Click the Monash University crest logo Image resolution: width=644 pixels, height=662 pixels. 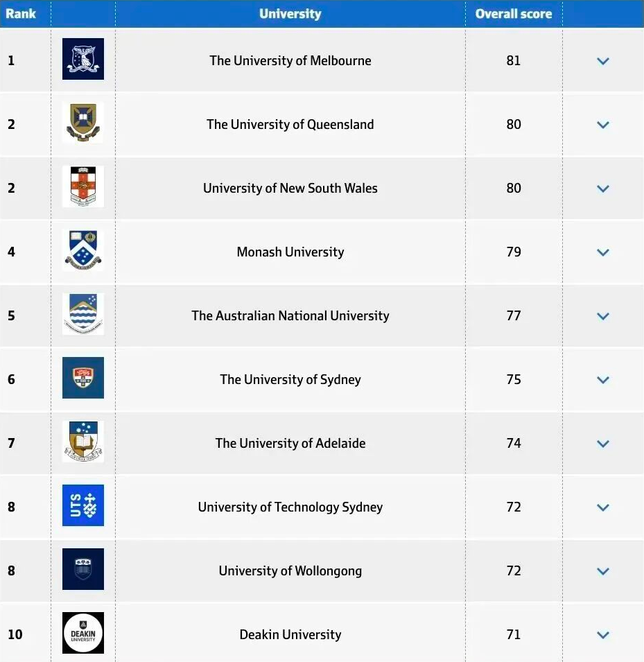pyautogui.click(x=83, y=251)
